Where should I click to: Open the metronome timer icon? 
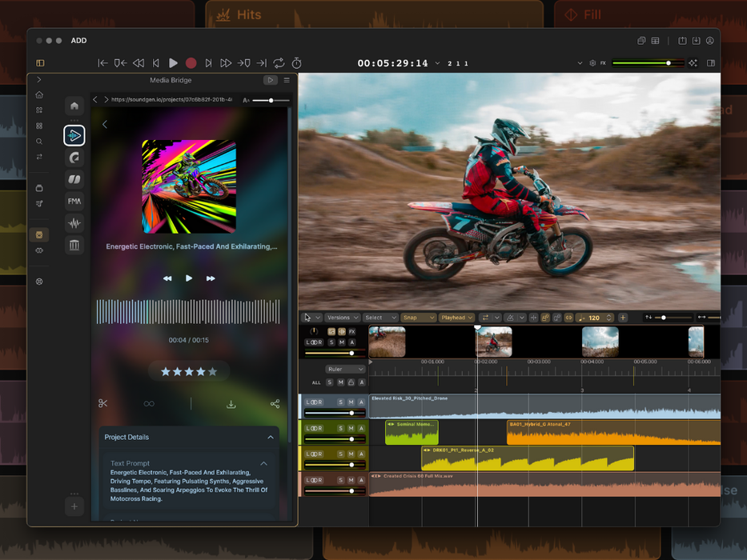coord(296,63)
